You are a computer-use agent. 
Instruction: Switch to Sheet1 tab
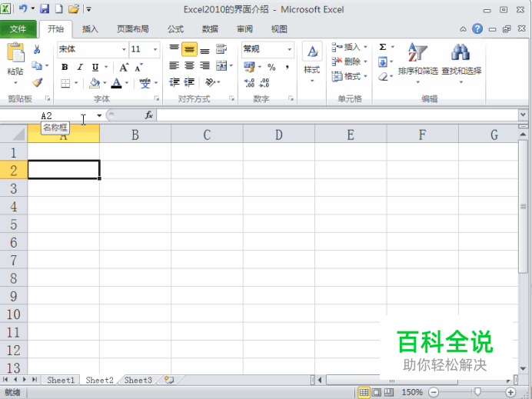click(x=61, y=380)
